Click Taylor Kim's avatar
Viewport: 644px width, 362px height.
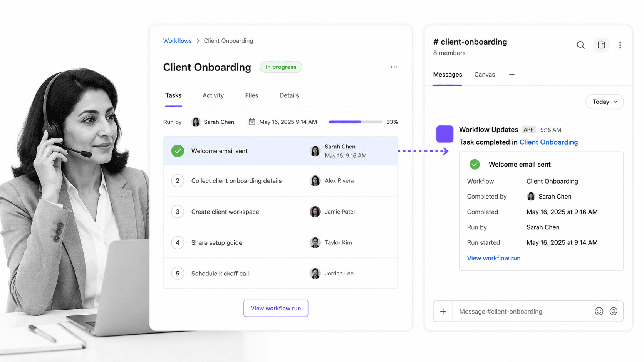[315, 242]
